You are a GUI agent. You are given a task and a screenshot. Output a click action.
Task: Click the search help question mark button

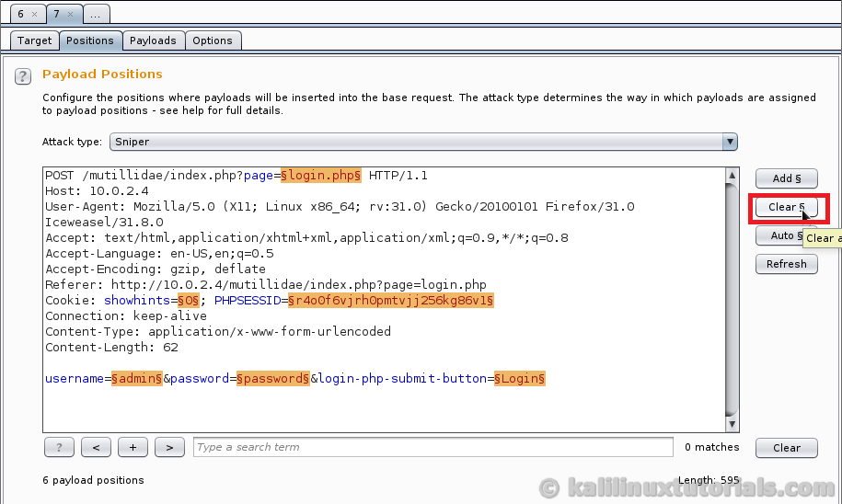pos(59,447)
